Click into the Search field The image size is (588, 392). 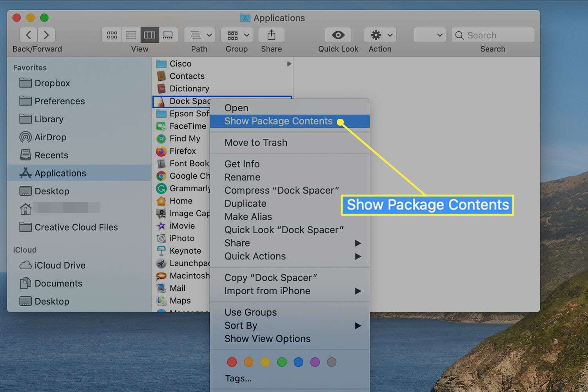(x=493, y=35)
